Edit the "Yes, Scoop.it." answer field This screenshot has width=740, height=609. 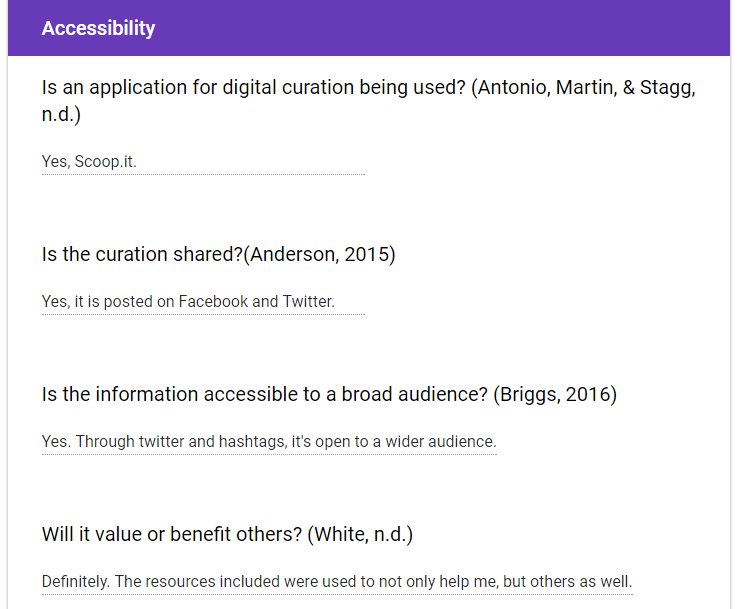coord(203,162)
